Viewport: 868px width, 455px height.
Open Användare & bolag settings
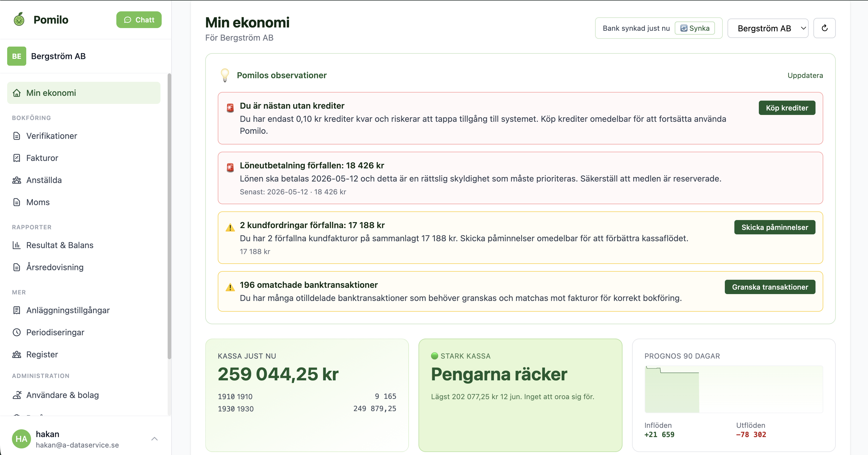click(62, 395)
